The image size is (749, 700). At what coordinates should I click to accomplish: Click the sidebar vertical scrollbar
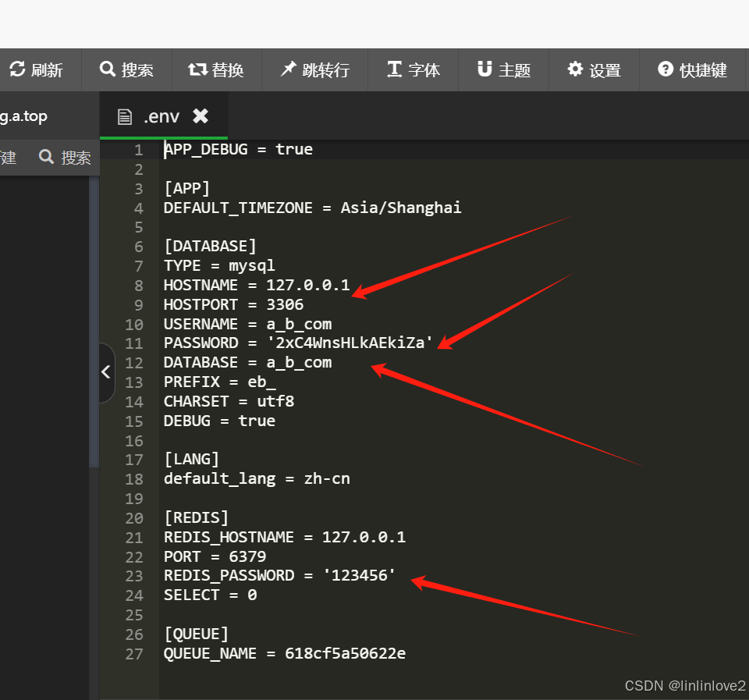(x=94, y=321)
